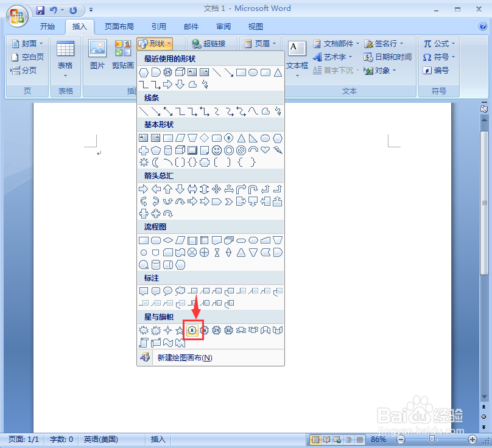
Task: Pick the collate hourglass shape in 流程图
Action: 217,253
